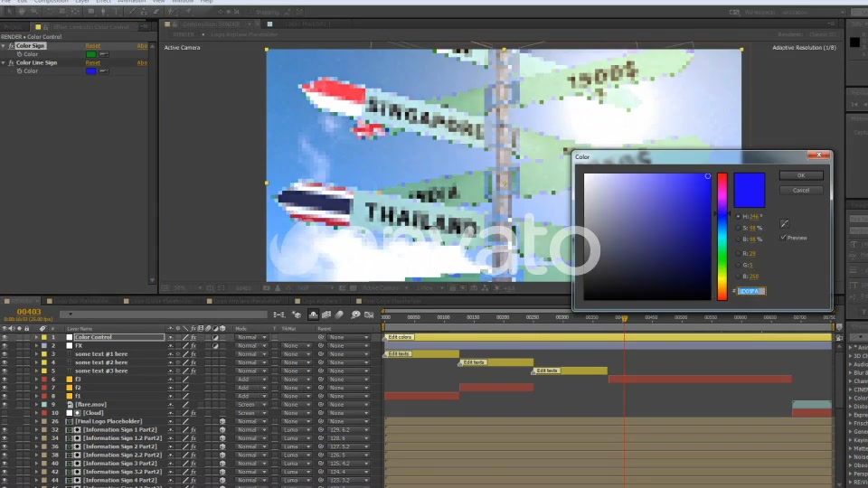Open the Graph Editor from the timeline header
Viewport: 868px width, 488px height.
(369, 314)
